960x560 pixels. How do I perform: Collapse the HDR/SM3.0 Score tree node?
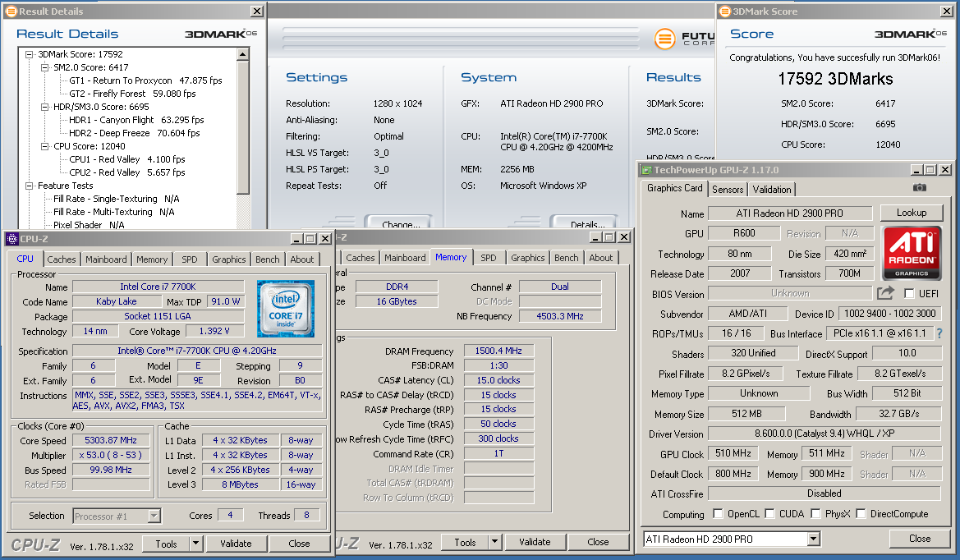[44, 107]
